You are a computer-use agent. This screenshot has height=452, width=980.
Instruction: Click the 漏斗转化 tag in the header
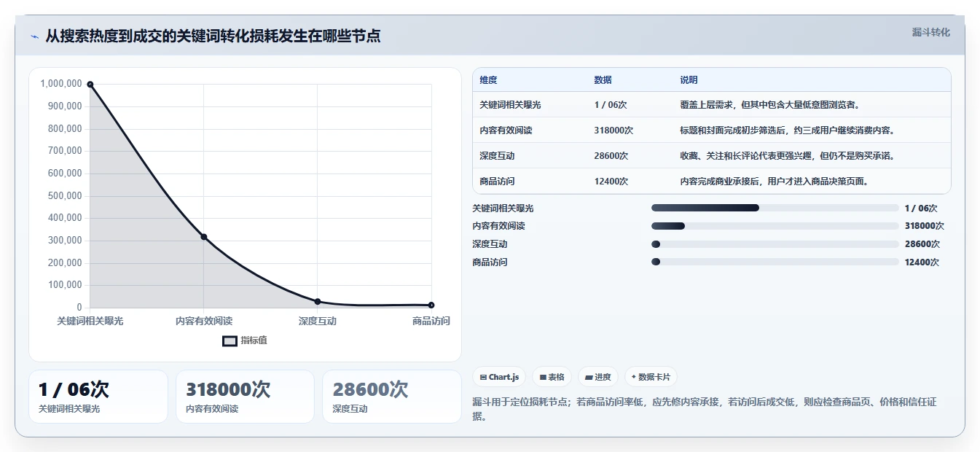930,33
